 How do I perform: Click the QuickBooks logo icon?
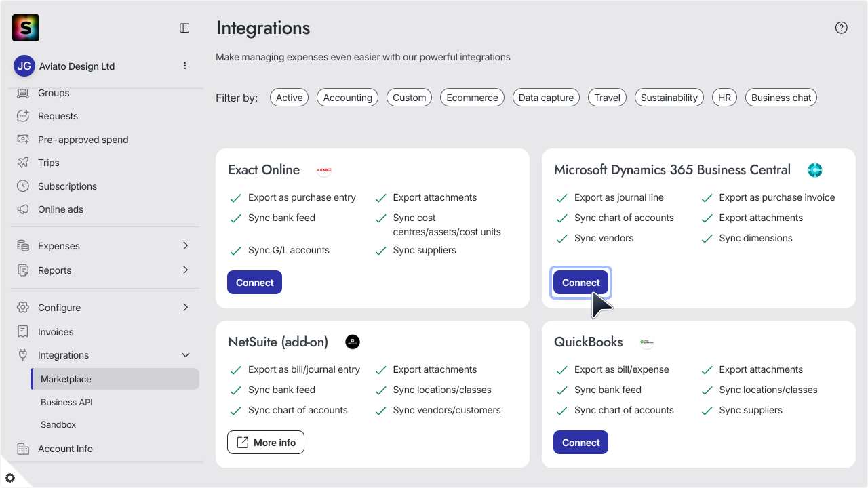pyautogui.click(x=647, y=342)
